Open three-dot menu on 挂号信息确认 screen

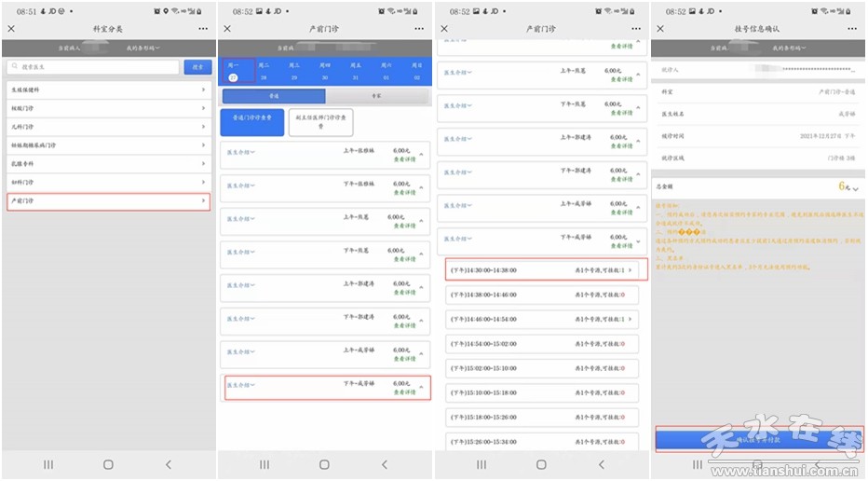click(852, 29)
